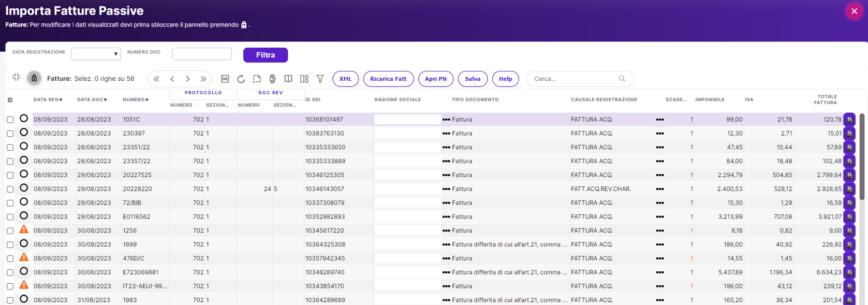Open the ellipsis after FATT.ACQ.REV.CHAR. on row 20228220
The width and height of the screenshot is (868, 305).
tap(660, 189)
